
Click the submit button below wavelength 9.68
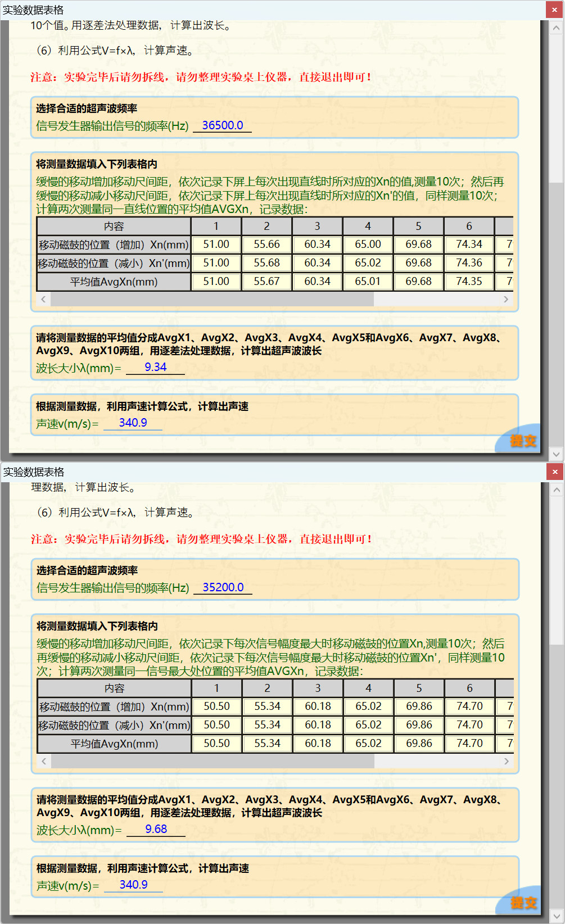click(523, 903)
